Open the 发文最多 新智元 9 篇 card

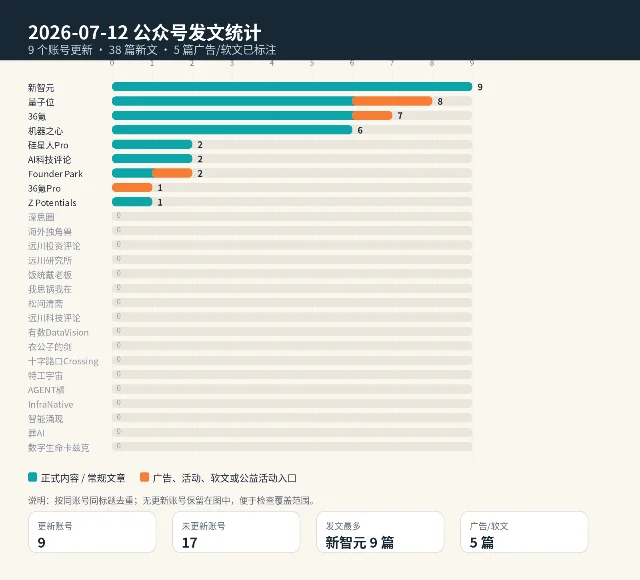(x=380, y=532)
